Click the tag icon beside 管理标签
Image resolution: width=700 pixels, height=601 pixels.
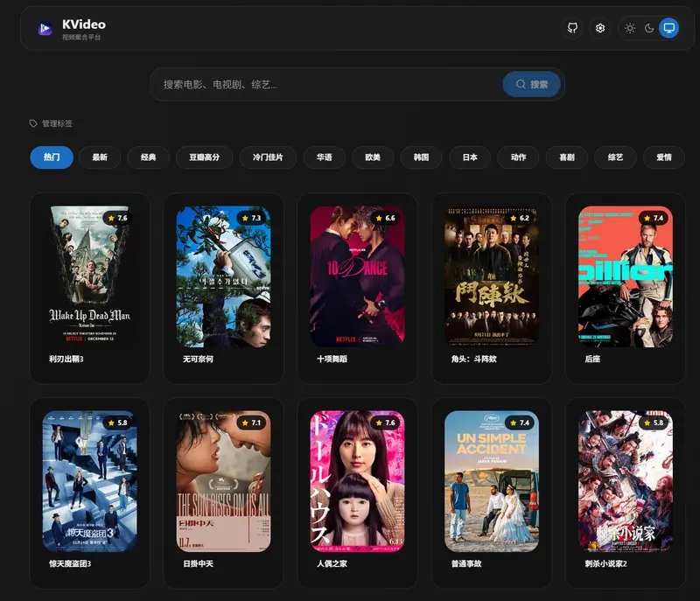[33, 122]
